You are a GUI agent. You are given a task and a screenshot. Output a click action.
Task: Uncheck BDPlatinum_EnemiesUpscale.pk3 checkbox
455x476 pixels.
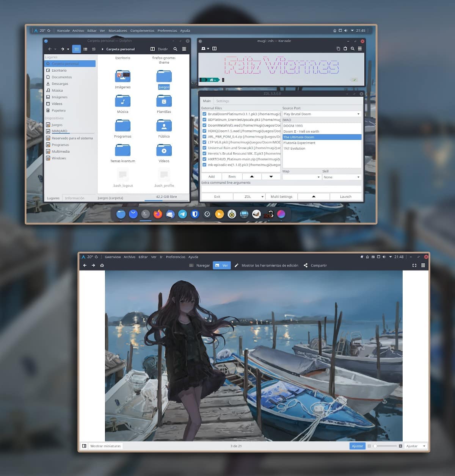pyautogui.click(x=204, y=119)
